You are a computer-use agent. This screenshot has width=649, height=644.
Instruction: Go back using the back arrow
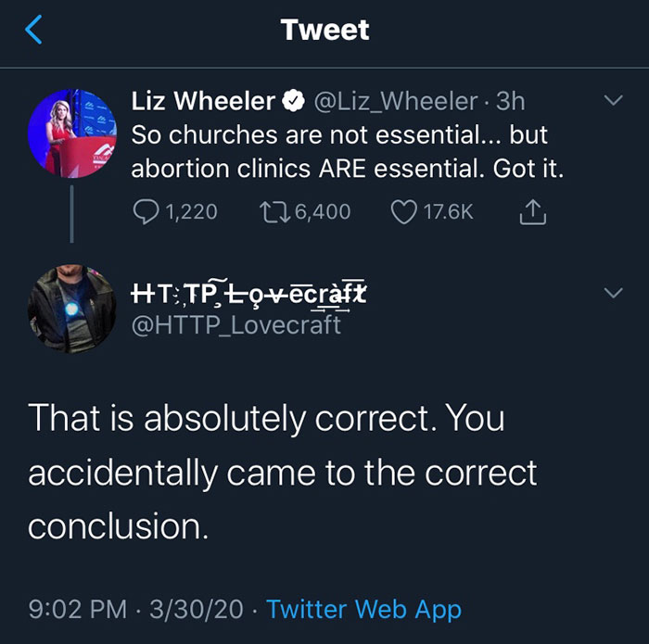click(x=33, y=31)
